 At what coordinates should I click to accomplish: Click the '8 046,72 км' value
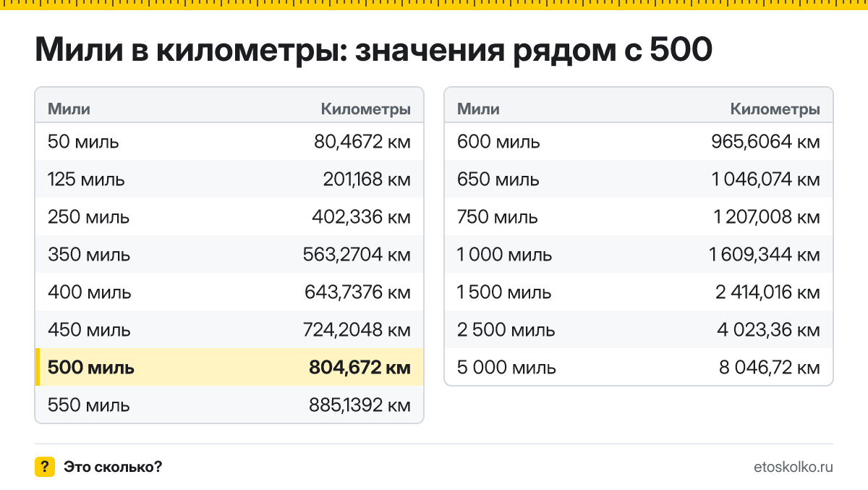[x=770, y=367]
